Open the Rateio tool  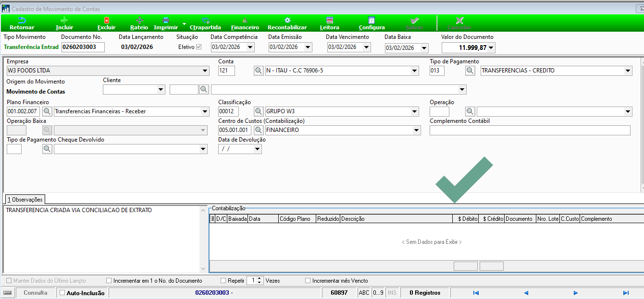pos(139,20)
